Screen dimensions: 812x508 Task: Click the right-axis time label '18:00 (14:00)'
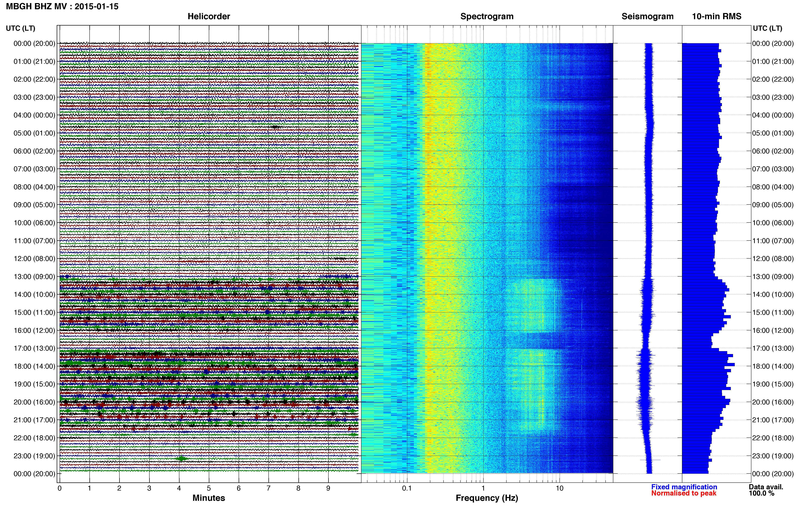(773, 366)
